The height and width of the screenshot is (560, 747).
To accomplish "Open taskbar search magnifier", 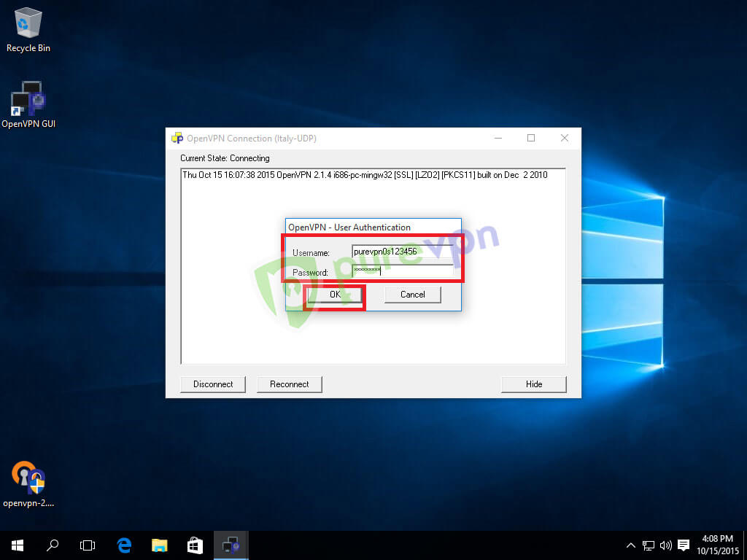I will coord(53,545).
